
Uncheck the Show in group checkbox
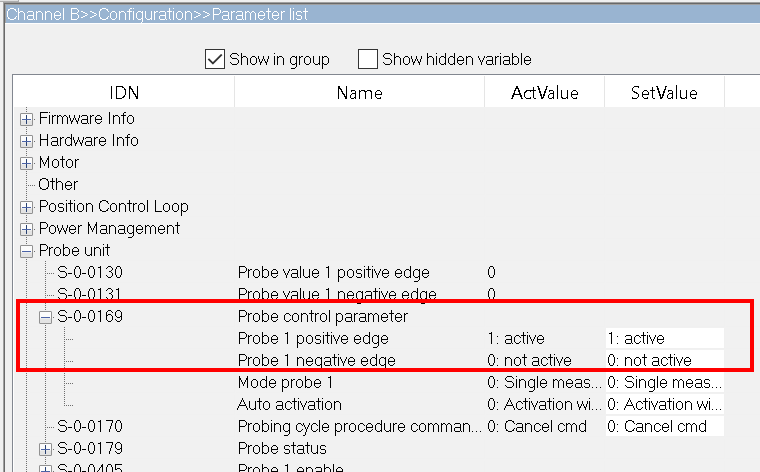(x=215, y=59)
